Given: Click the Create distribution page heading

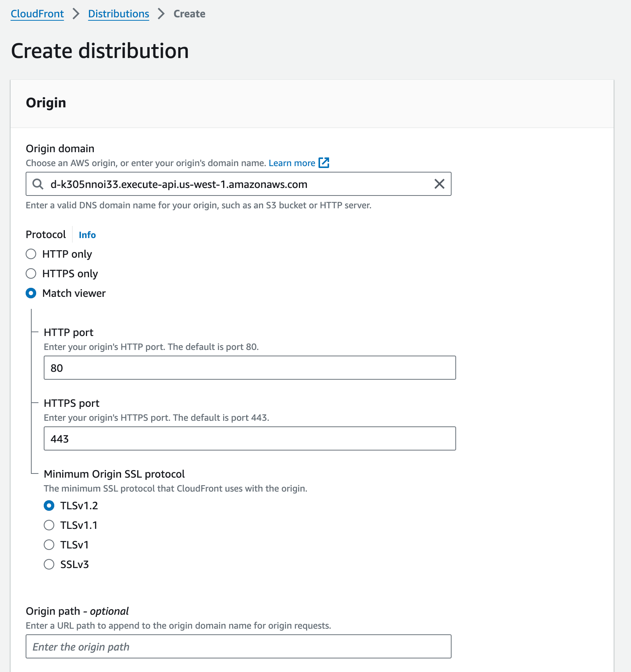Looking at the screenshot, I should click(x=100, y=51).
